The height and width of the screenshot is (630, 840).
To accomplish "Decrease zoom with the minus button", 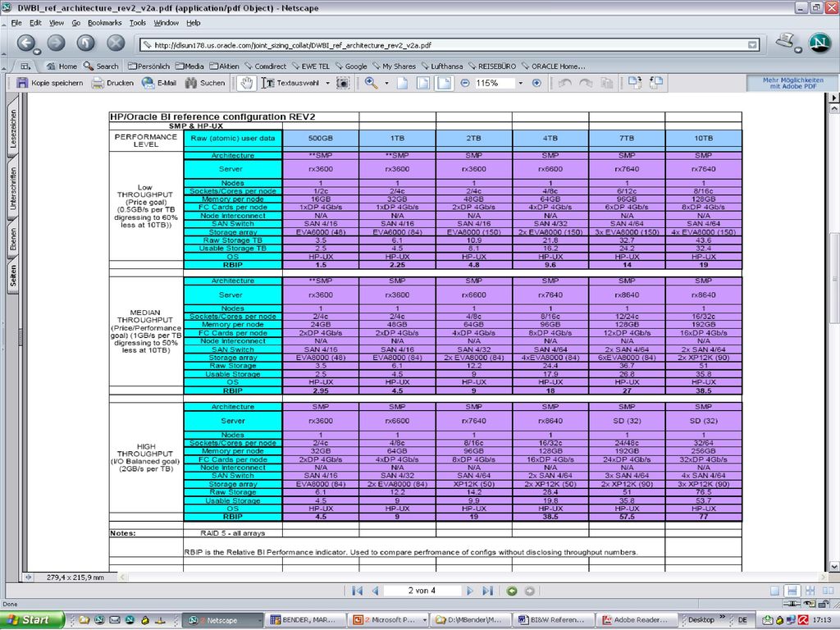I will [x=465, y=83].
